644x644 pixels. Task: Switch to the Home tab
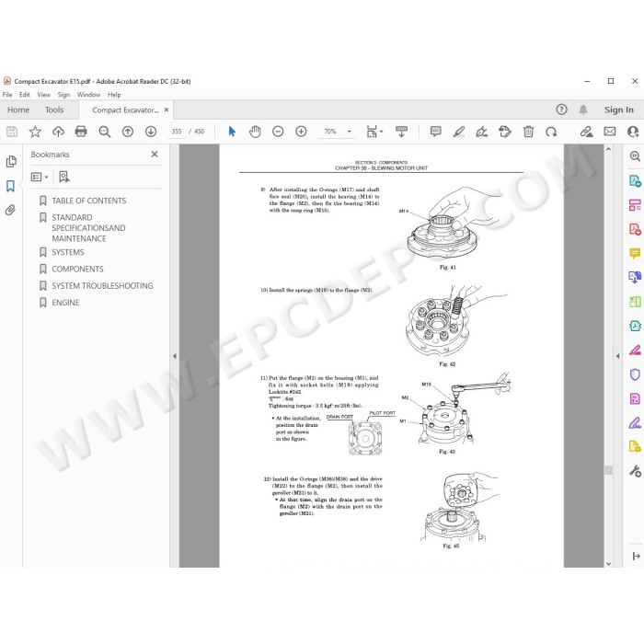pyautogui.click(x=18, y=109)
